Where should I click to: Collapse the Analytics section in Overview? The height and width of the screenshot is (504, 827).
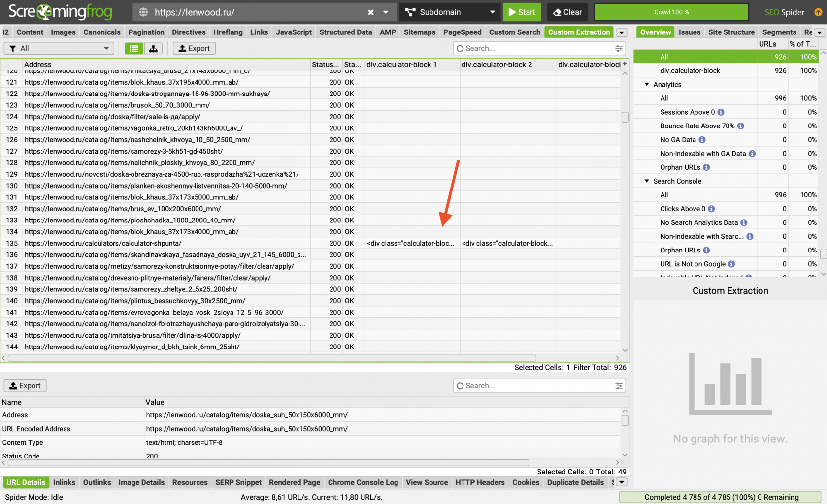click(x=647, y=85)
